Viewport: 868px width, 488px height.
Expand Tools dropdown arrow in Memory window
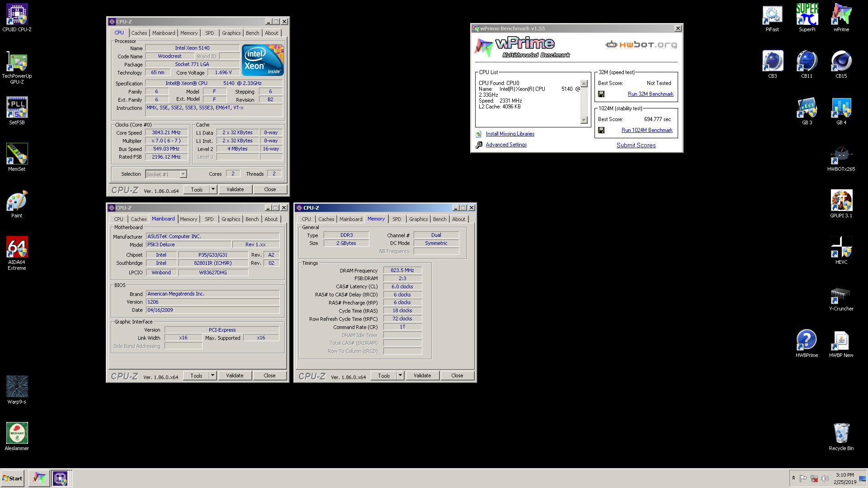[x=401, y=375]
